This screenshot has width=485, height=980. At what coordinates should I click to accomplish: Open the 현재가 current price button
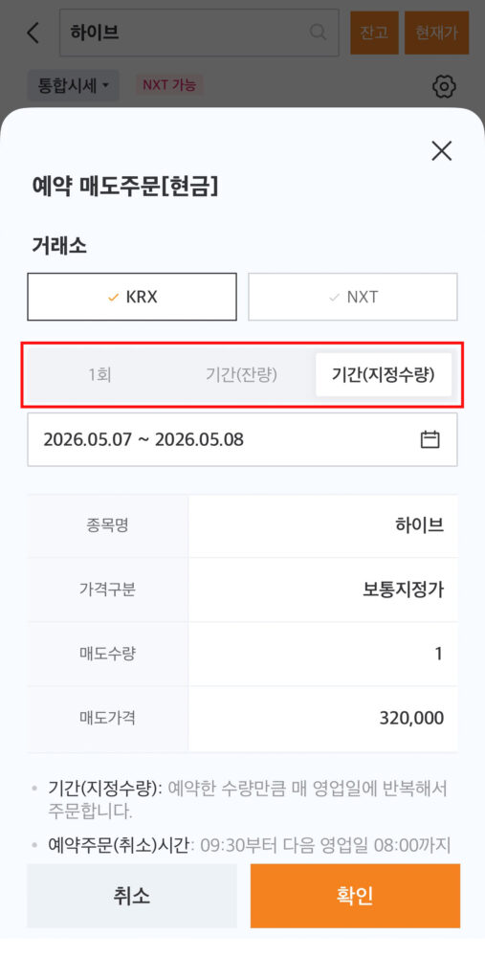pyautogui.click(x=437, y=33)
